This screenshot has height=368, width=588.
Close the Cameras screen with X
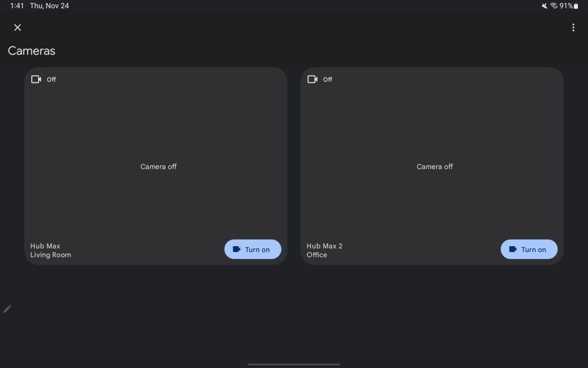17,28
